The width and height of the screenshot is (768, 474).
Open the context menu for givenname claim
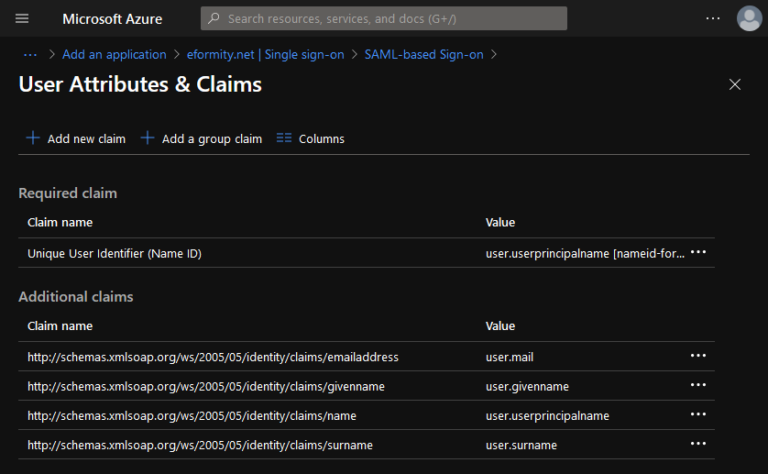698,386
